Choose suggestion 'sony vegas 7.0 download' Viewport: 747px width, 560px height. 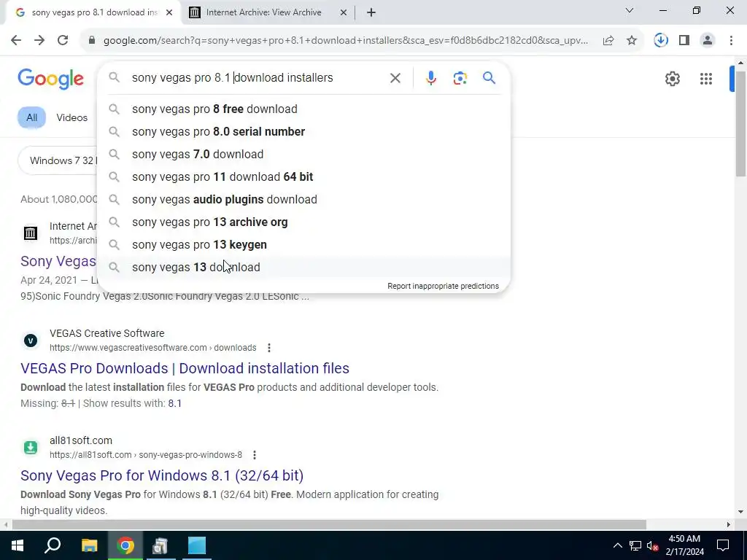tap(303, 155)
